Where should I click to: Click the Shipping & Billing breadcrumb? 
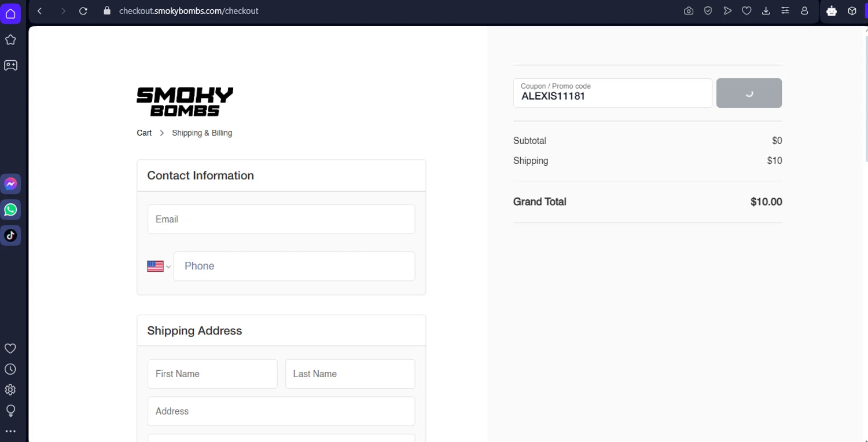pos(202,133)
